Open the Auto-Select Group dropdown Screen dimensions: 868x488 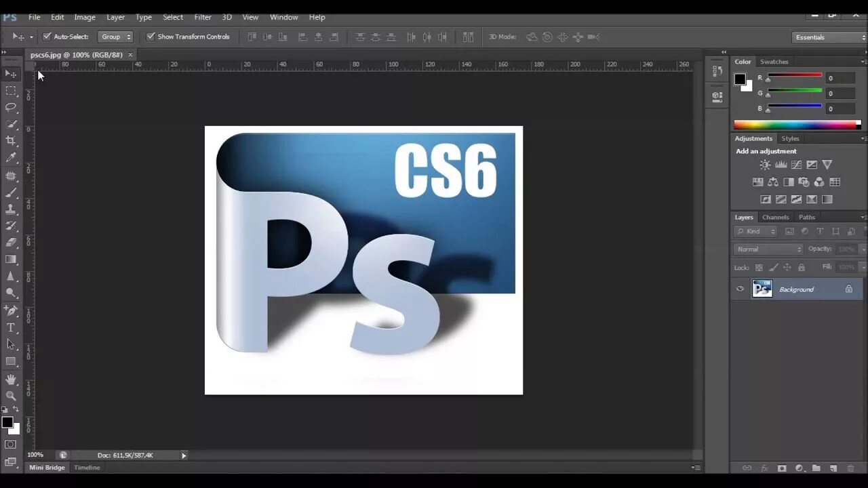coord(115,37)
